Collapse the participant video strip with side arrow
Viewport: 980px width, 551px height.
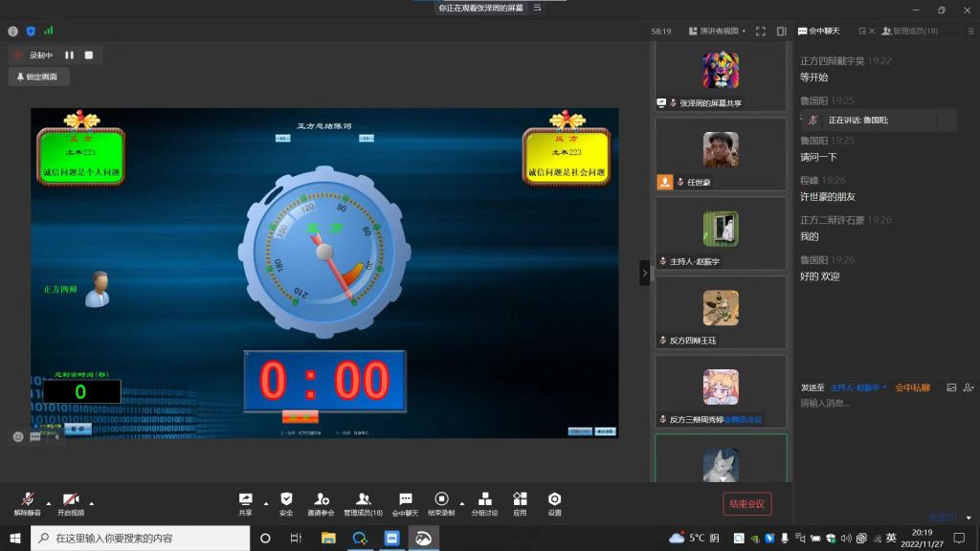(644, 273)
